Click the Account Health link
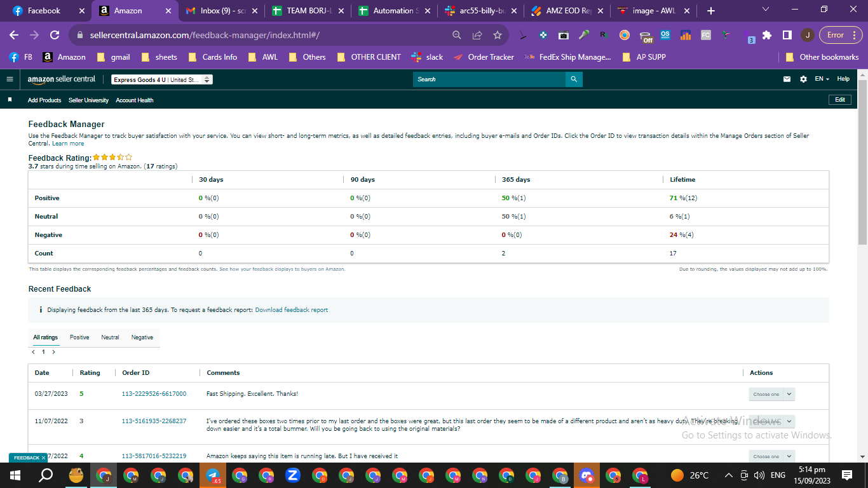Screen dimensions: 868x488 pyautogui.click(x=135, y=100)
